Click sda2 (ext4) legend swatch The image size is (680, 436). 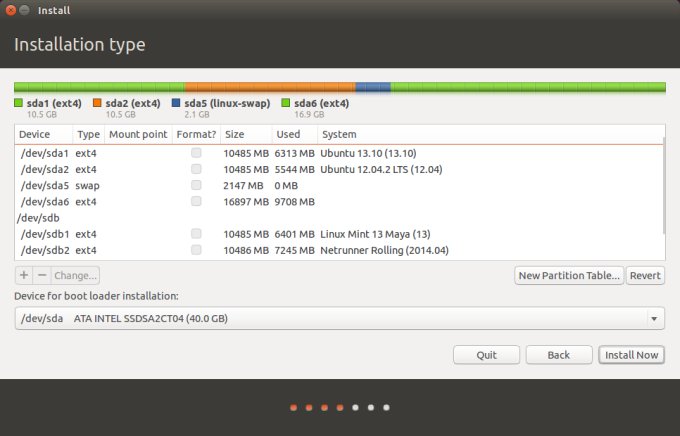click(97, 103)
